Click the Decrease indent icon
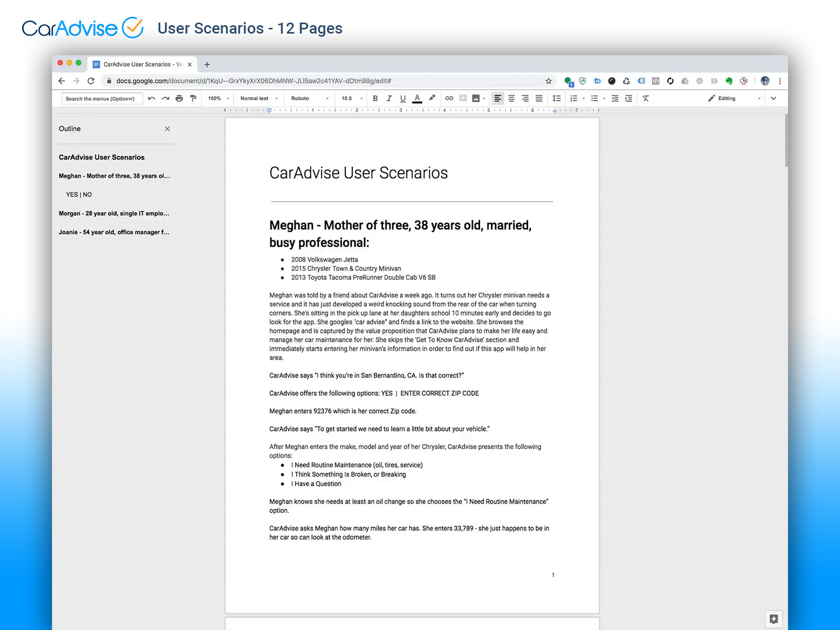 615,98
